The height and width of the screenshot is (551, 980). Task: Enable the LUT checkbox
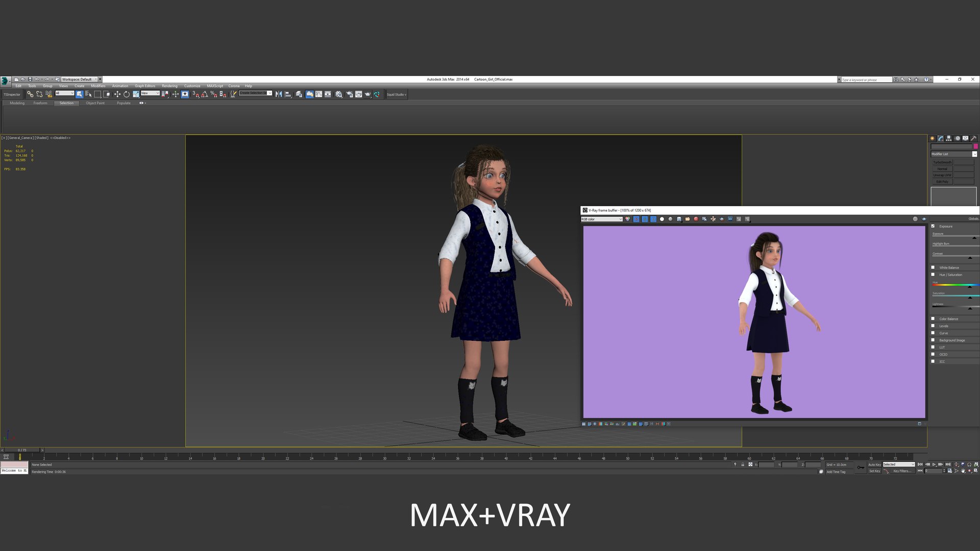[933, 347]
